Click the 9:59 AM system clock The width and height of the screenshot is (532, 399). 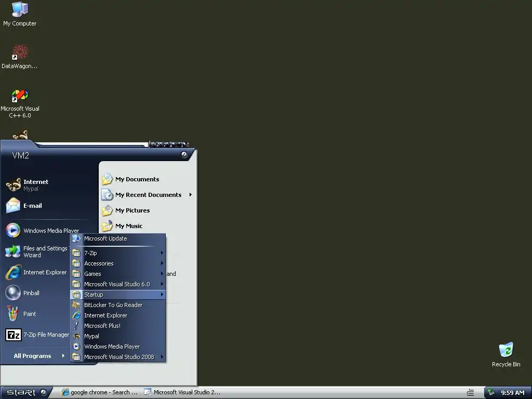[513, 393]
